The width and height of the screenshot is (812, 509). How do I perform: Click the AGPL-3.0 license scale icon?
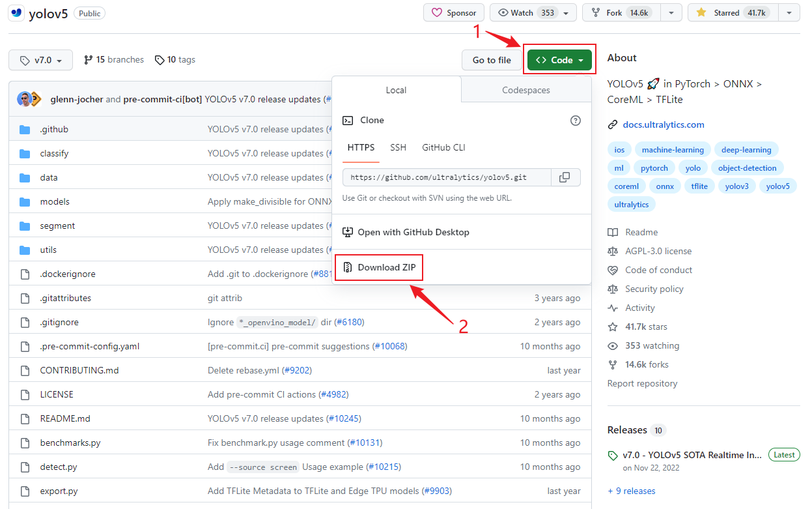pos(613,251)
